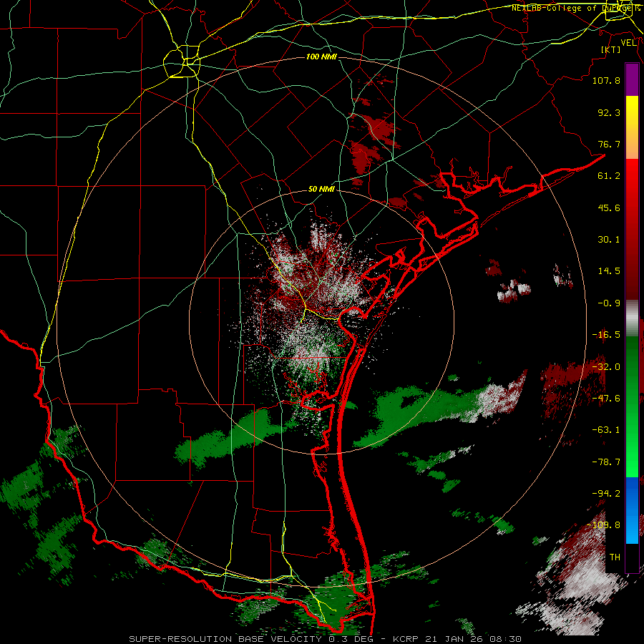
Task: Click the 107.8 value on velocity scale
Action: [606, 80]
